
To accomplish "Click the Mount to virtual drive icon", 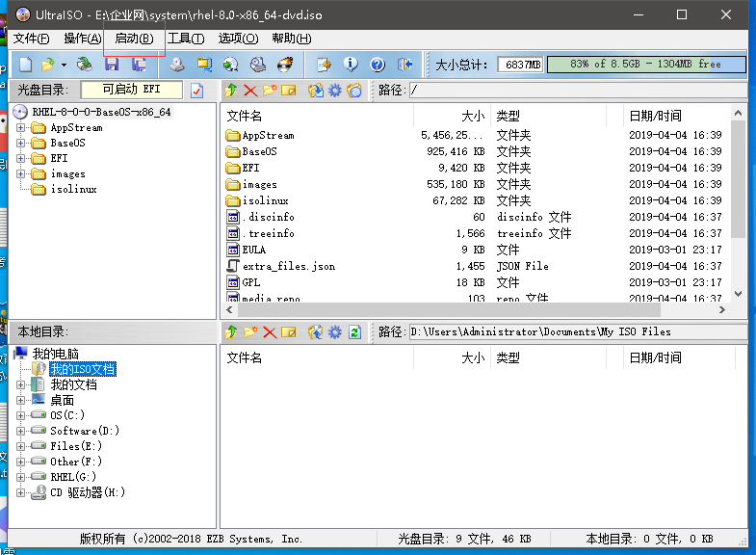I will point(258,65).
